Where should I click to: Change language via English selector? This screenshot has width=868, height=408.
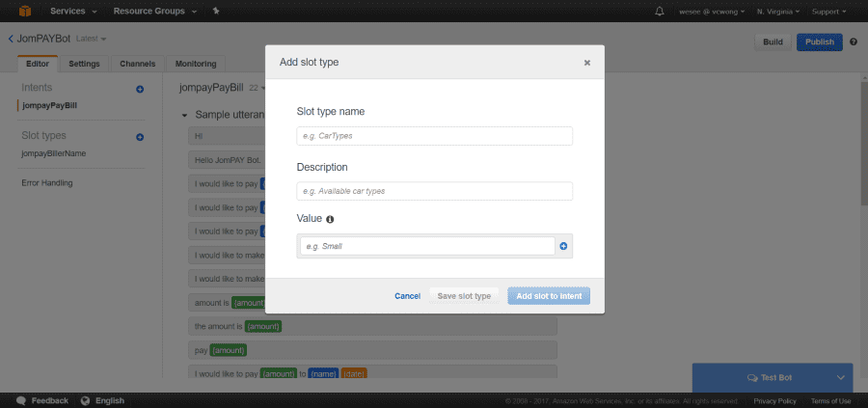click(x=110, y=400)
